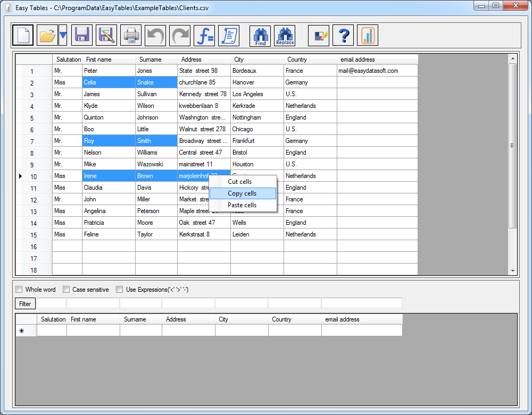Select row 5 header in the table
The image size is (532, 415).
click(33, 117)
